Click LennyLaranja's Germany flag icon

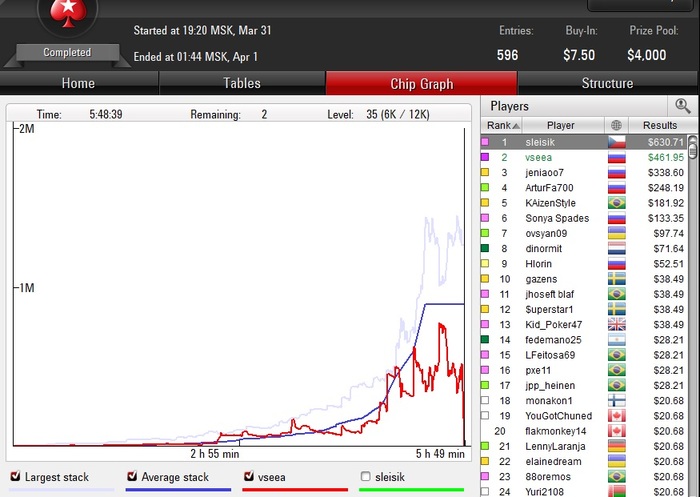[617, 446]
